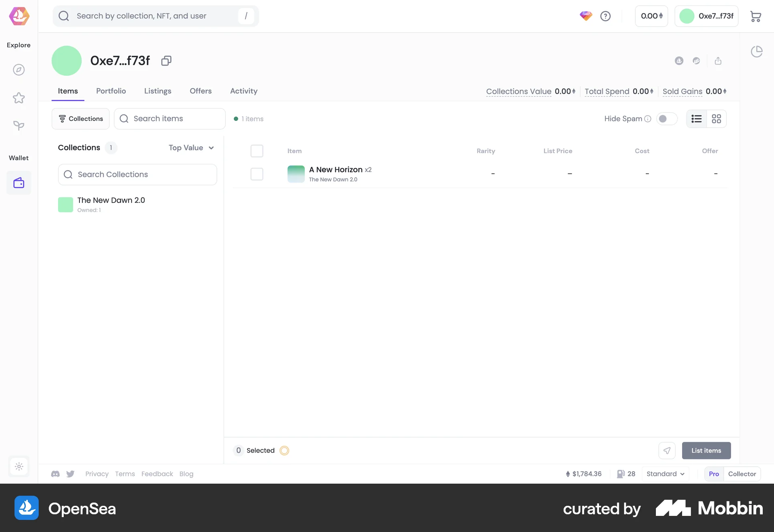Select the Wallet icon in the sidebar
This screenshot has width=774, height=532.
coord(19,183)
